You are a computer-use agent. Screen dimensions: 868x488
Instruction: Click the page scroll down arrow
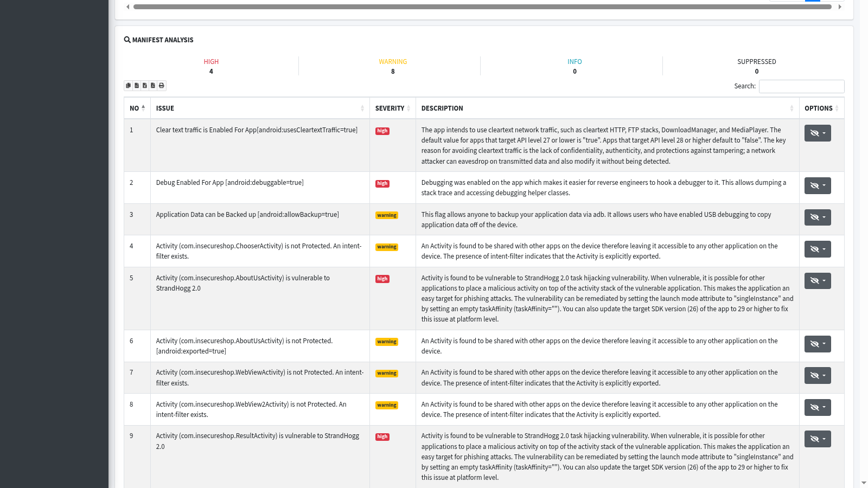click(x=864, y=483)
